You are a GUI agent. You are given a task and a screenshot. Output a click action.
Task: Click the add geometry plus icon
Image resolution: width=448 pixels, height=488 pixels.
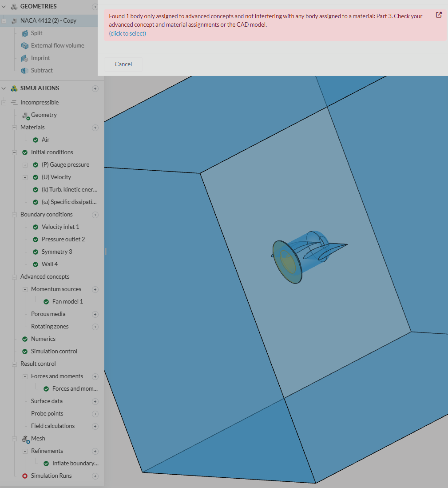95,7
